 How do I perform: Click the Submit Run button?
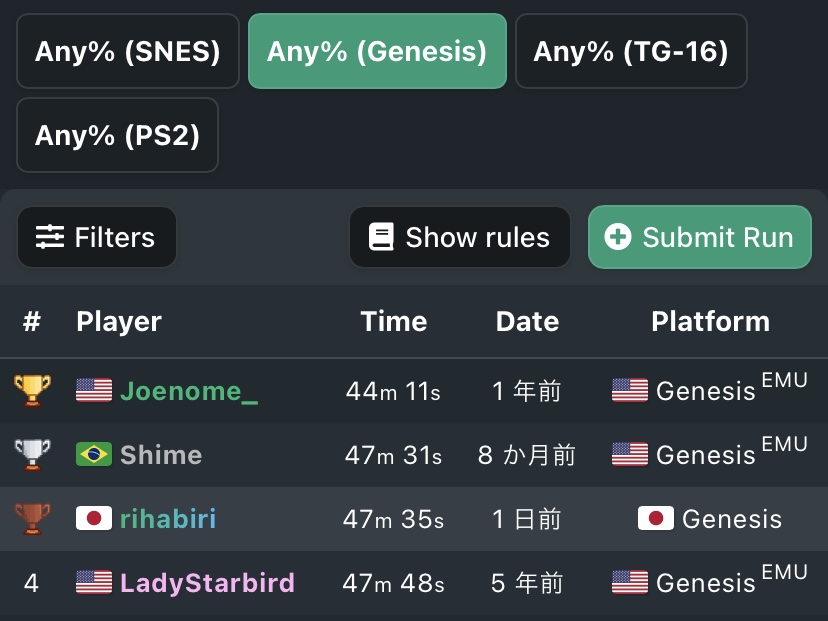700,237
